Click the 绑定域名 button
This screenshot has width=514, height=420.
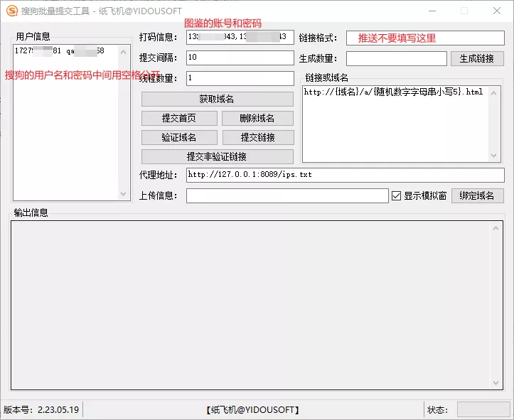point(477,195)
